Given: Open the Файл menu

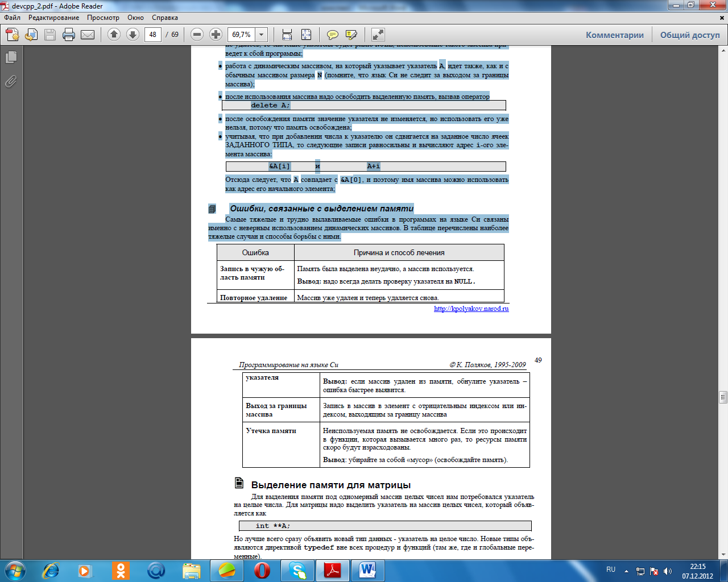Looking at the screenshot, I should coord(12,18).
